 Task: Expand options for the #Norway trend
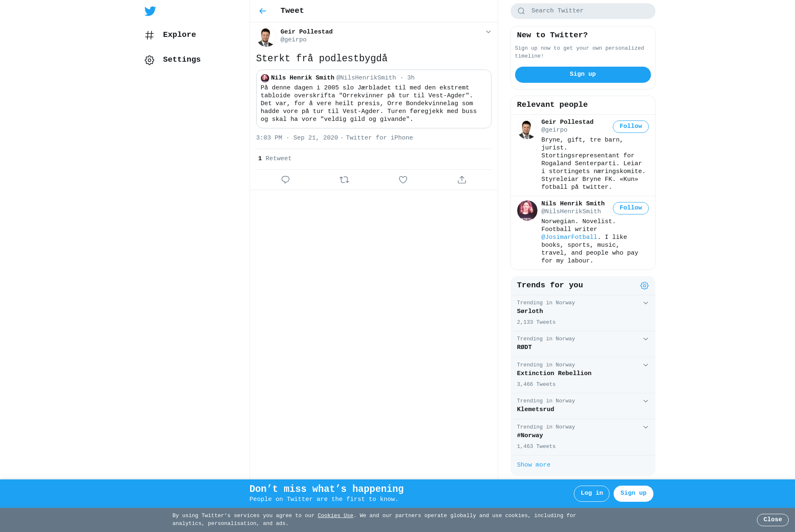(x=646, y=427)
